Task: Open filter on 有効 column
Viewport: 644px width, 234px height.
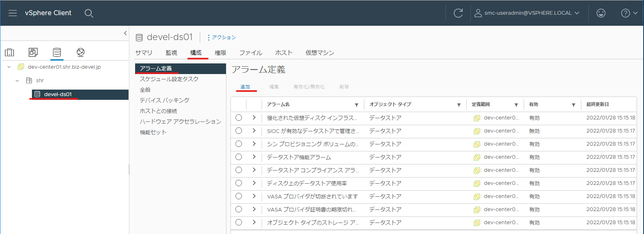Action: point(574,105)
